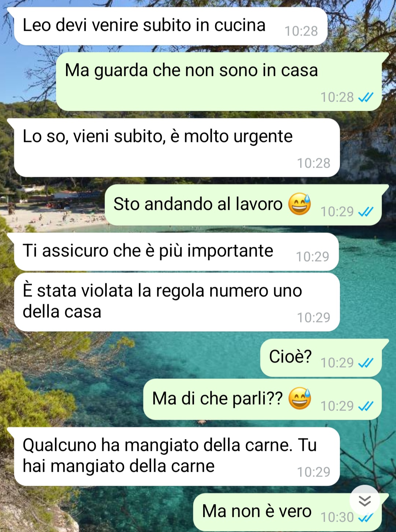Screen dimensions: 396x532
Task: Select the 'Ma guarda che non sono in casa' bubble
Action: (219, 81)
